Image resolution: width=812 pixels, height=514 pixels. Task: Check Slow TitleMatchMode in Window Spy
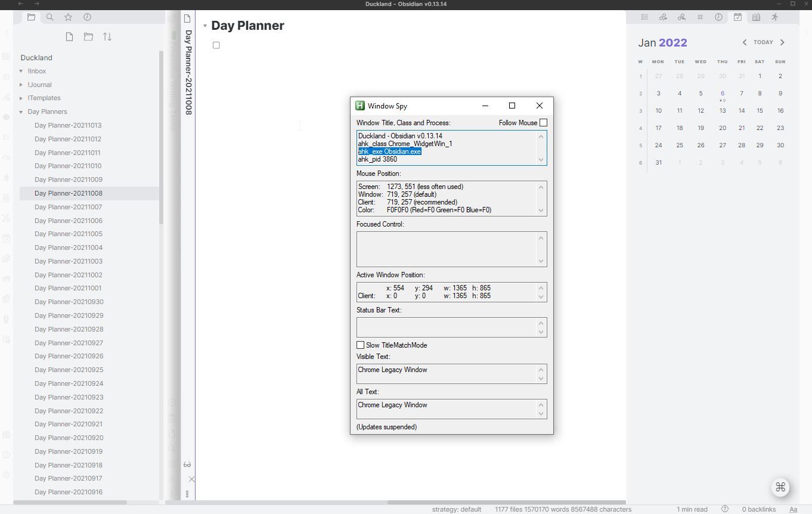point(360,345)
